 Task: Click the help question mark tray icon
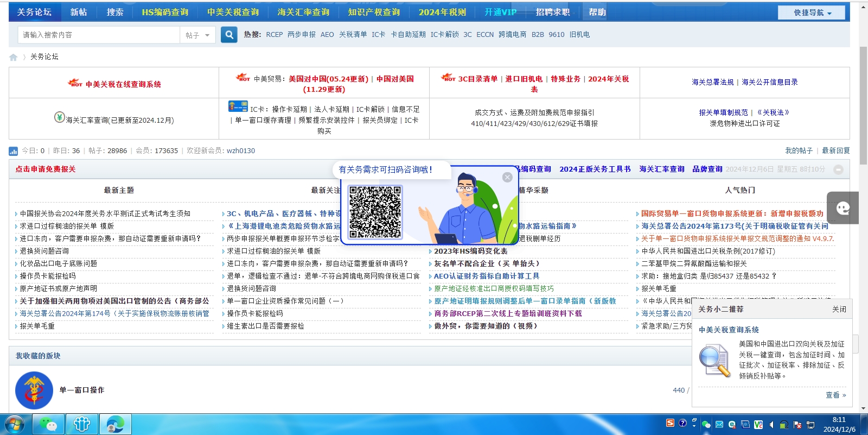(682, 423)
